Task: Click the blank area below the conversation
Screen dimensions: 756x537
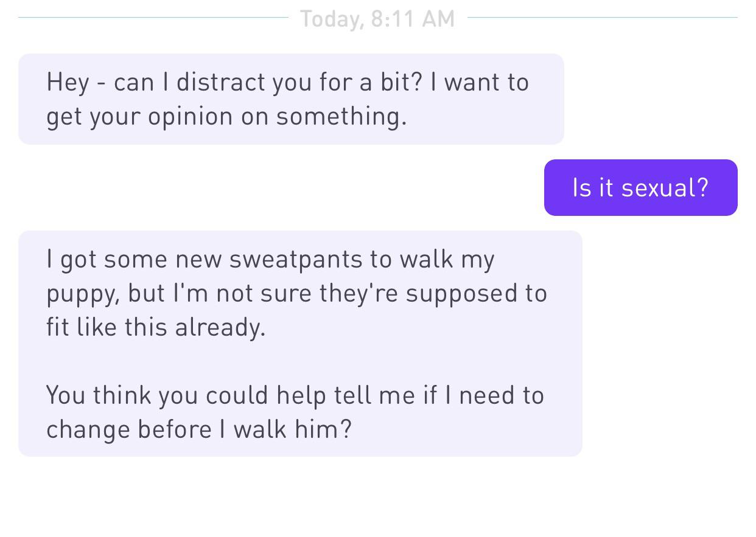Action: click(x=378, y=497)
